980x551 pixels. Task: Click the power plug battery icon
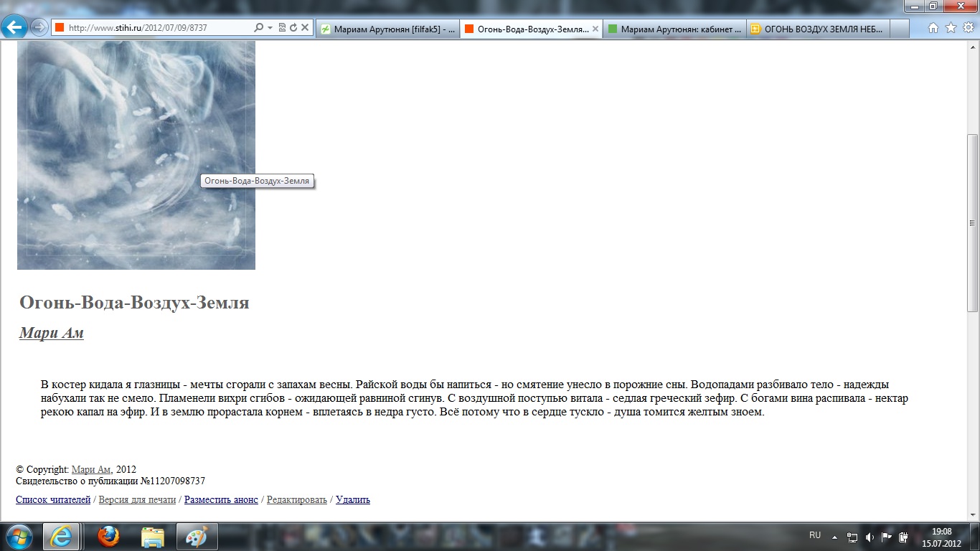click(x=903, y=537)
